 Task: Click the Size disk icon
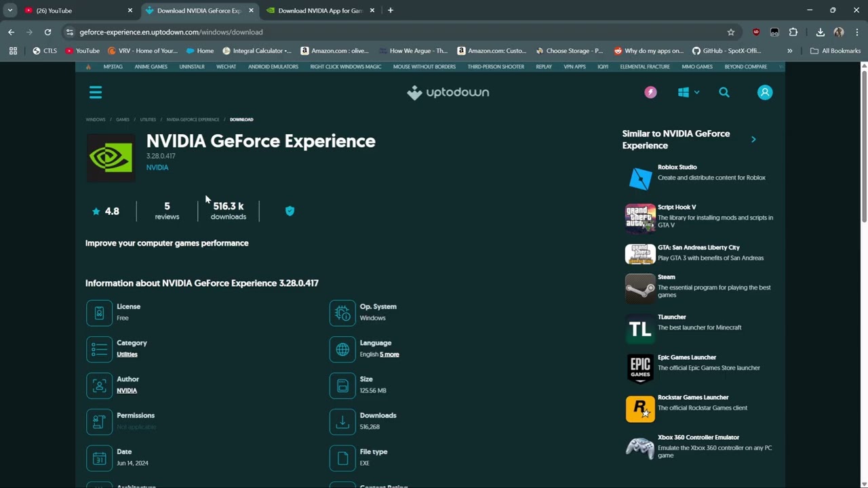point(342,385)
